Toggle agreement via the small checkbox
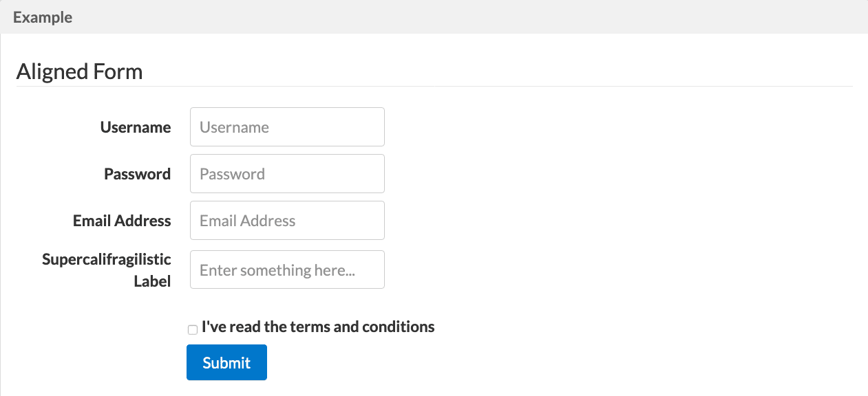 point(193,329)
